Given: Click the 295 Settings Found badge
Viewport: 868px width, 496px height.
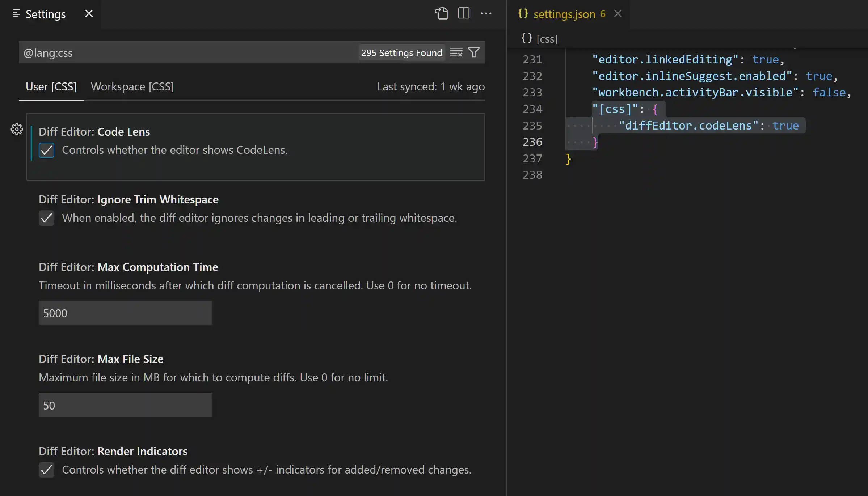Looking at the screenshot, I should click(401, 52).
